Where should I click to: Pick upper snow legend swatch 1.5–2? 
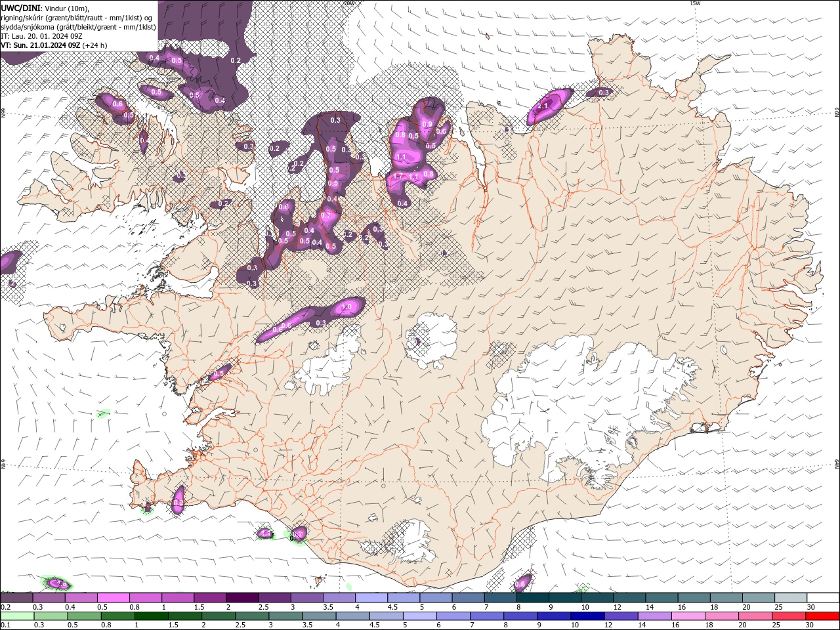pyautogui.click(x=209, y=598)
